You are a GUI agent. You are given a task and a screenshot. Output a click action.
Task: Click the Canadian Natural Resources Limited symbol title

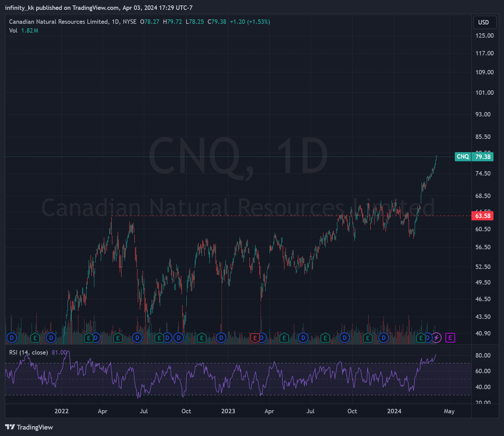point(59,22)
